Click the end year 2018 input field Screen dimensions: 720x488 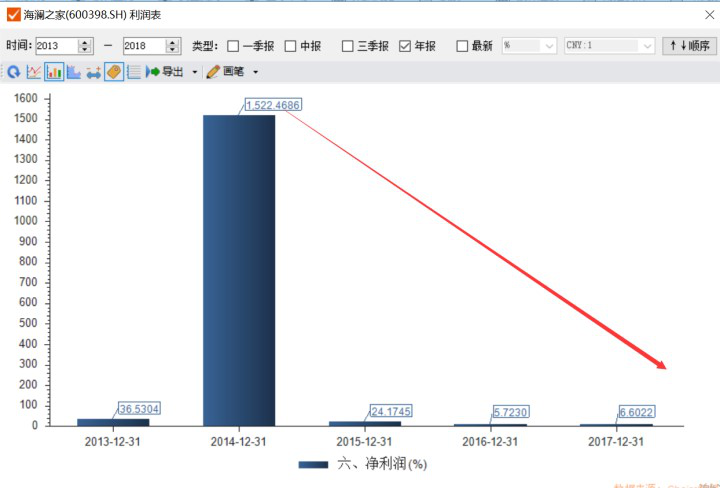[x=144, y=46]
